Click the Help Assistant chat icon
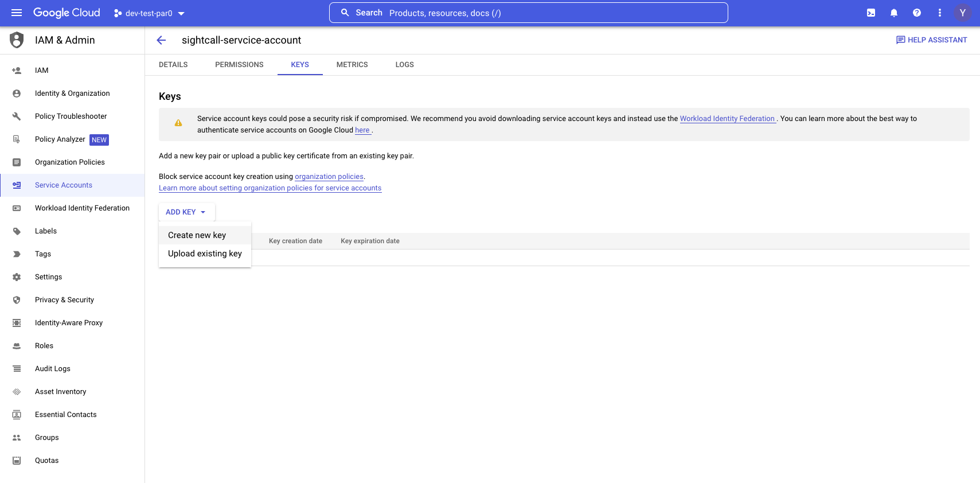Image resolution: width=980 pixels, height=483 pixels. [x=901, y=40]
